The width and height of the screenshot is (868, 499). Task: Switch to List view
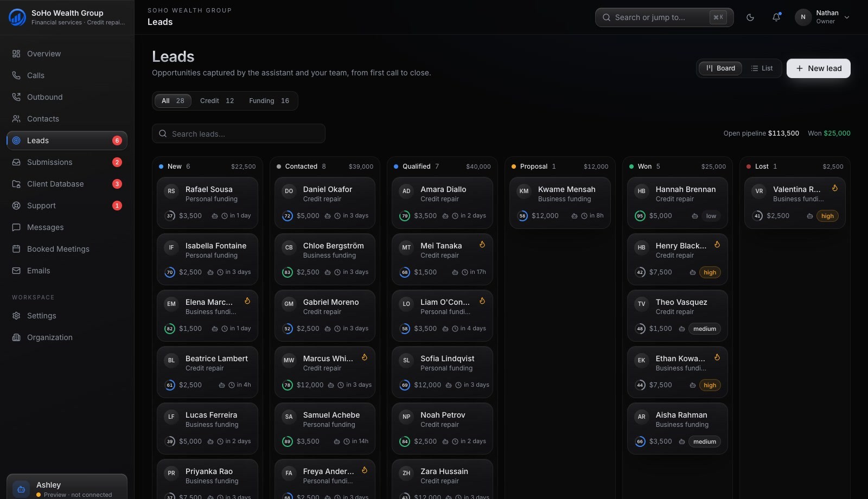[762, 68]
